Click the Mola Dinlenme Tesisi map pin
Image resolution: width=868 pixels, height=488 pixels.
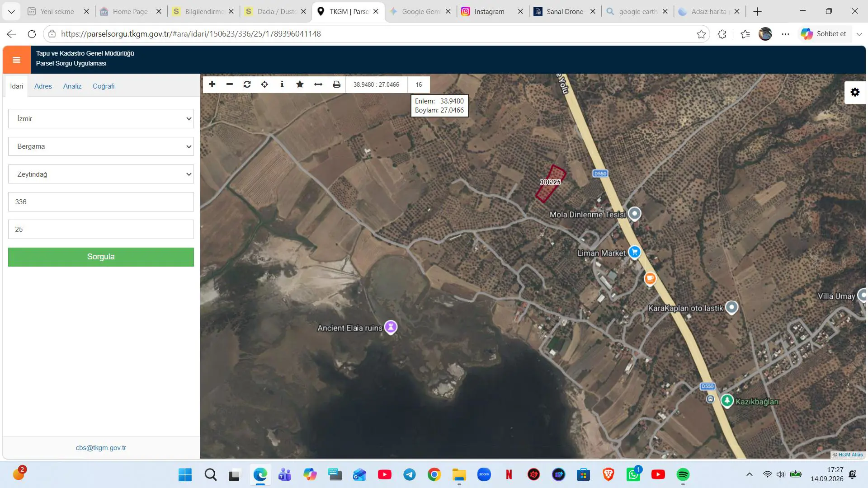coord(635,213)
